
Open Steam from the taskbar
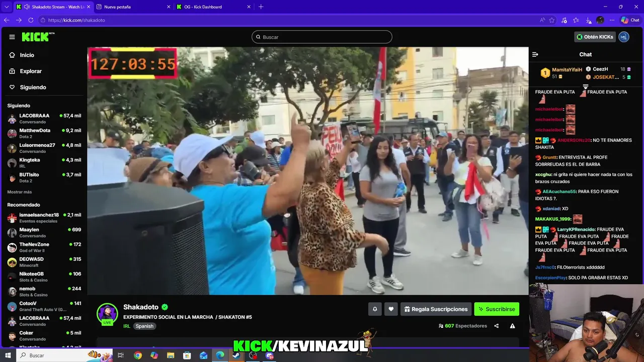236,355
